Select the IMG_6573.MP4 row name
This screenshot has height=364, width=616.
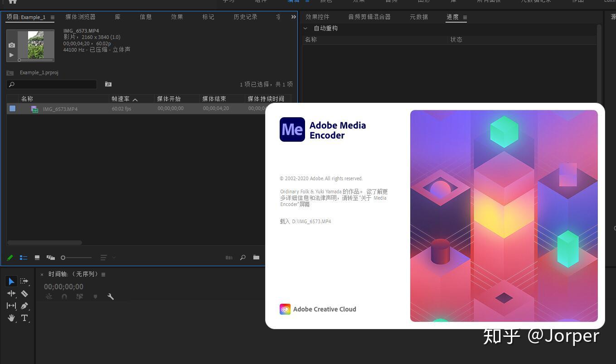(x=60, y=109)
